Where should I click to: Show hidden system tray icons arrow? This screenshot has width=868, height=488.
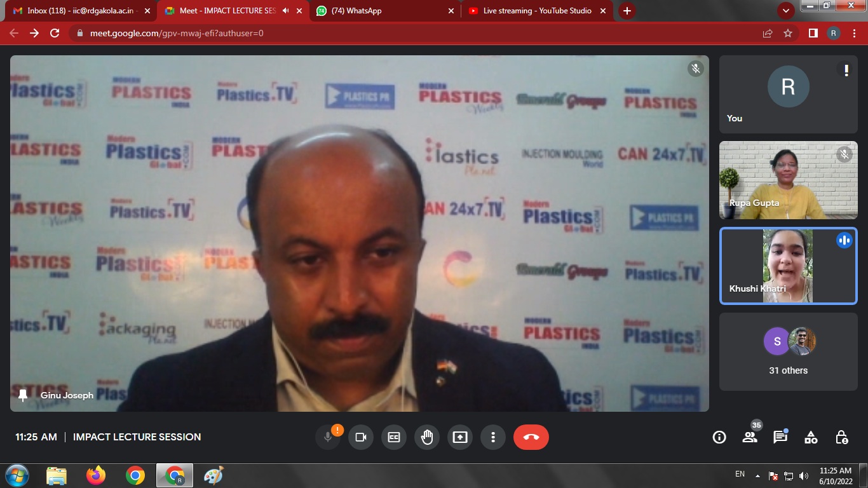tap(757, 475)
